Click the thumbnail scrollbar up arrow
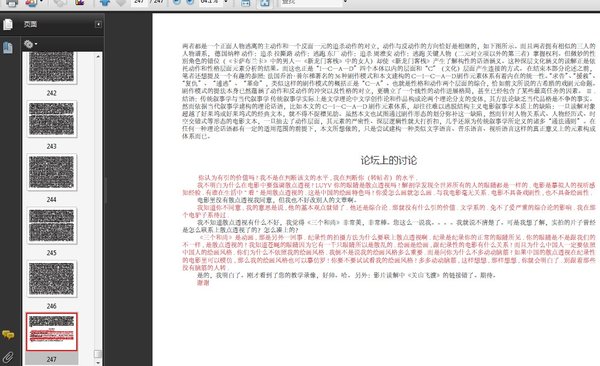Image resolution: width=600 pixels, height=366 pixels. (98, 56)
